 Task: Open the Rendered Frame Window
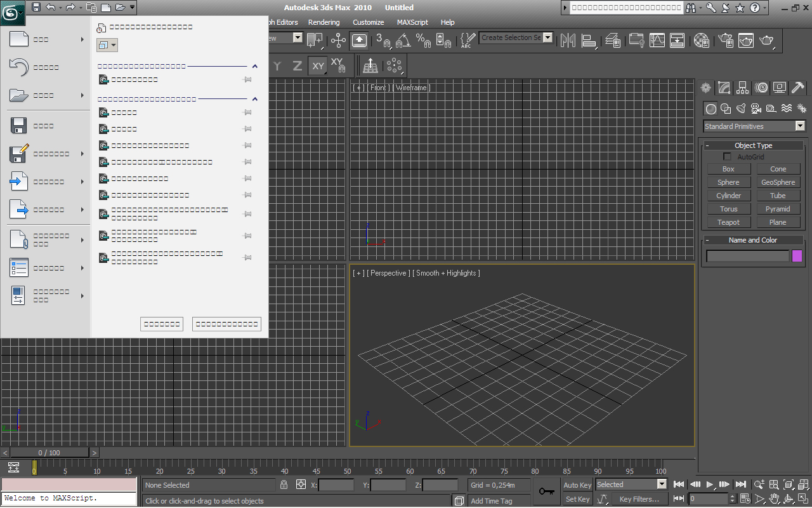tap(746, 40)
